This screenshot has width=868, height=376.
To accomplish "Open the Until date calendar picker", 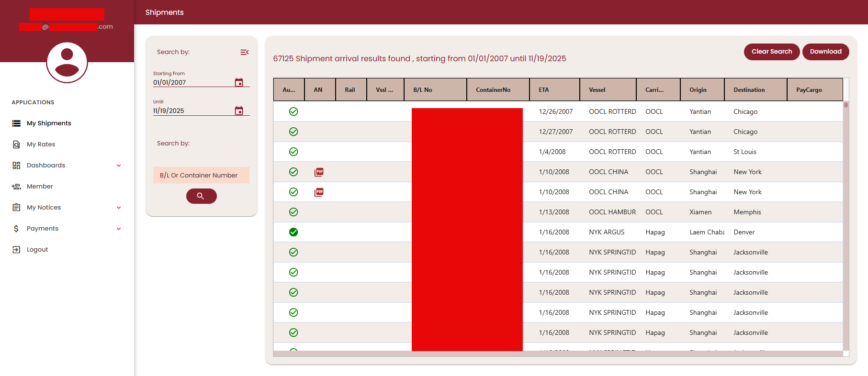I will click(239, 111).
